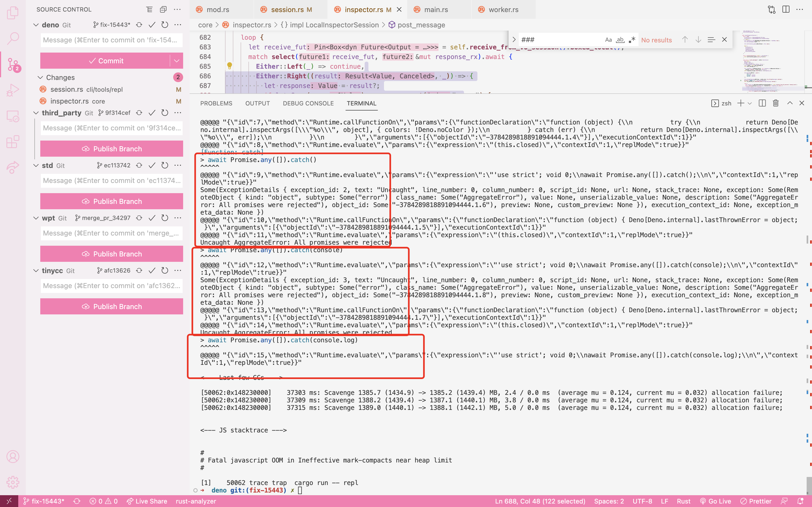Toggle whole word matching in find widget
This screenshot has height=507, width=812.
pos(620,40)
